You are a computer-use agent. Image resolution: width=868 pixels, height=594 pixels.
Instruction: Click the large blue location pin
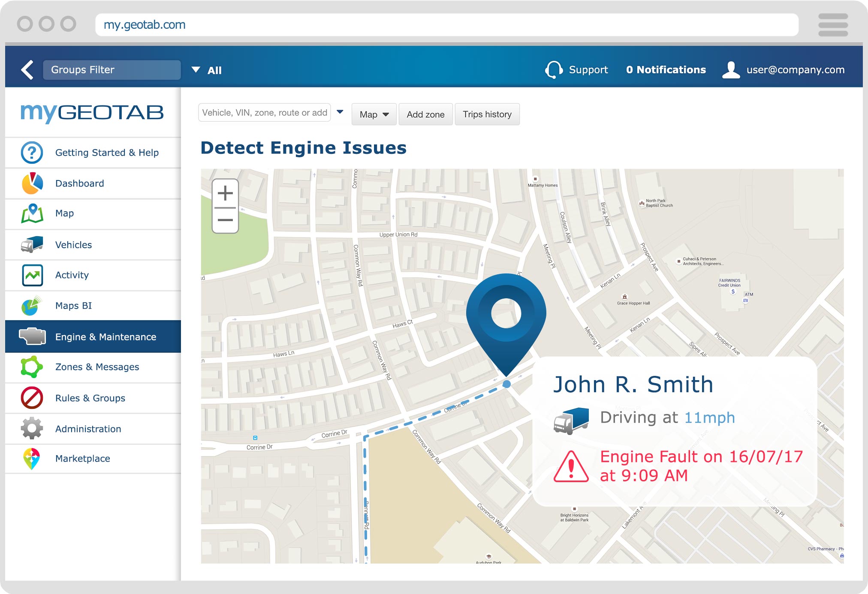click(506, 324)
